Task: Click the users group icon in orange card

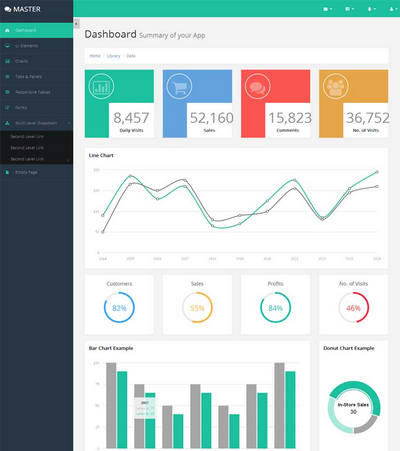Action: [336, 86]
